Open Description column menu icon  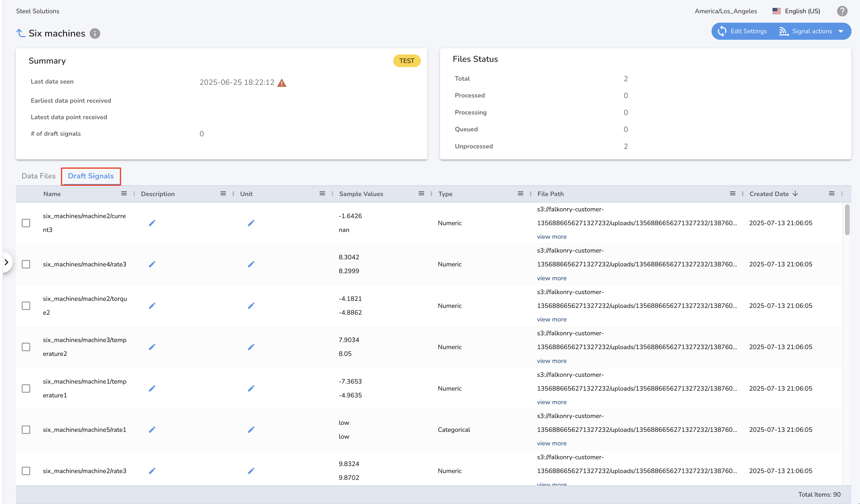(223, 193)
